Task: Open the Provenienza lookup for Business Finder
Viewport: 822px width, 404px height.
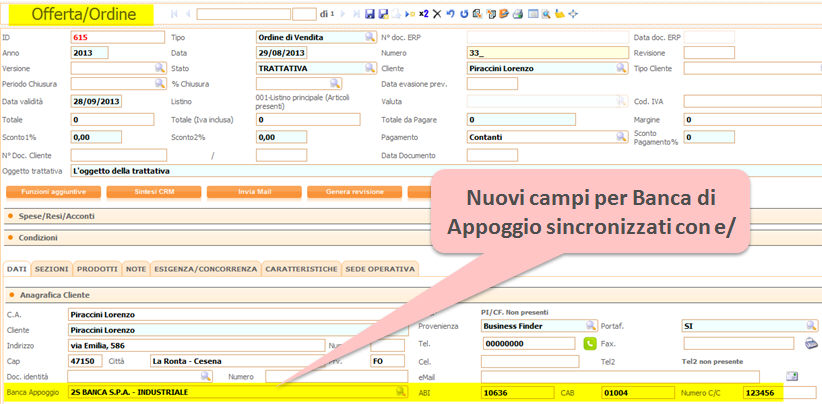Action: [x=588, y=326]
